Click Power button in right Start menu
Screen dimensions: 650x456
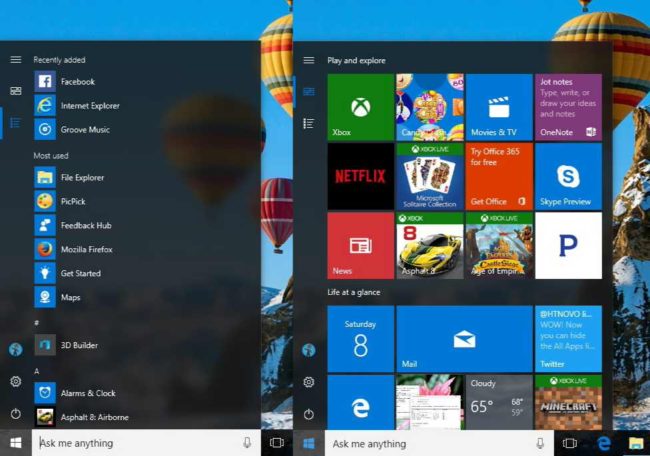click(309, 414)
